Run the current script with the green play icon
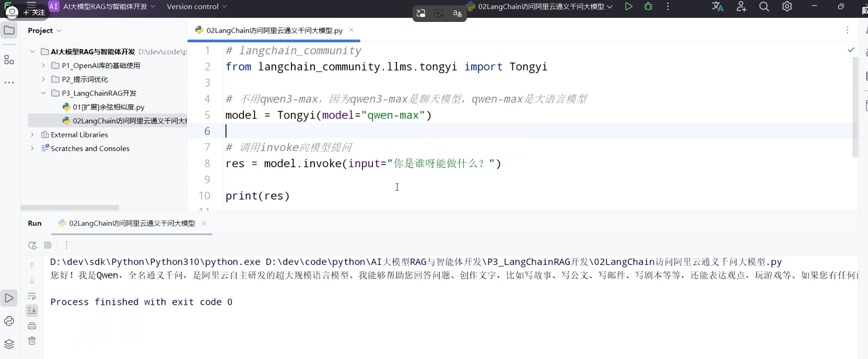868x359 pixels. coord(629,7)
